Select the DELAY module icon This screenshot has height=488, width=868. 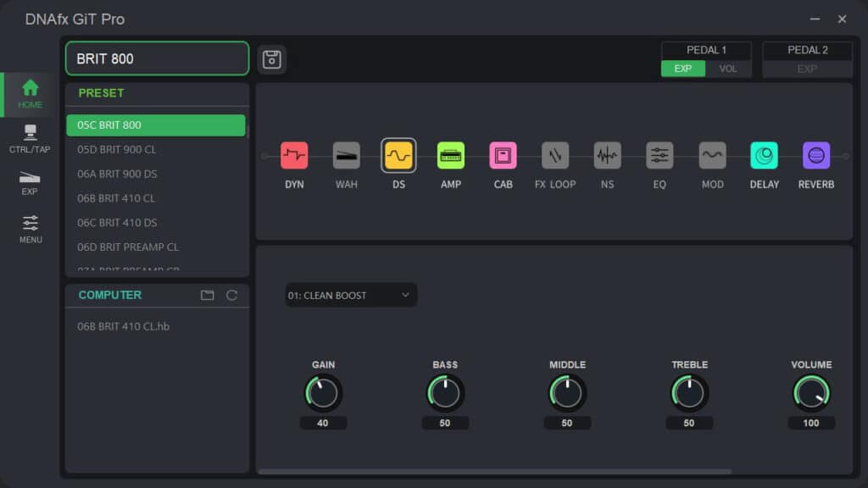pyautogui.click(x=764, y=156)
